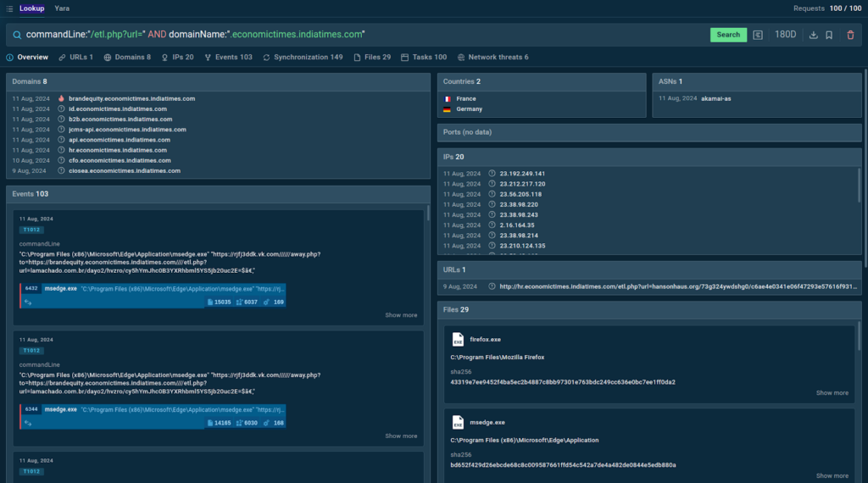Viewport: 868px width, 483px height.
Task: Expand first event with Show more
Action: [x=401, y=315]
